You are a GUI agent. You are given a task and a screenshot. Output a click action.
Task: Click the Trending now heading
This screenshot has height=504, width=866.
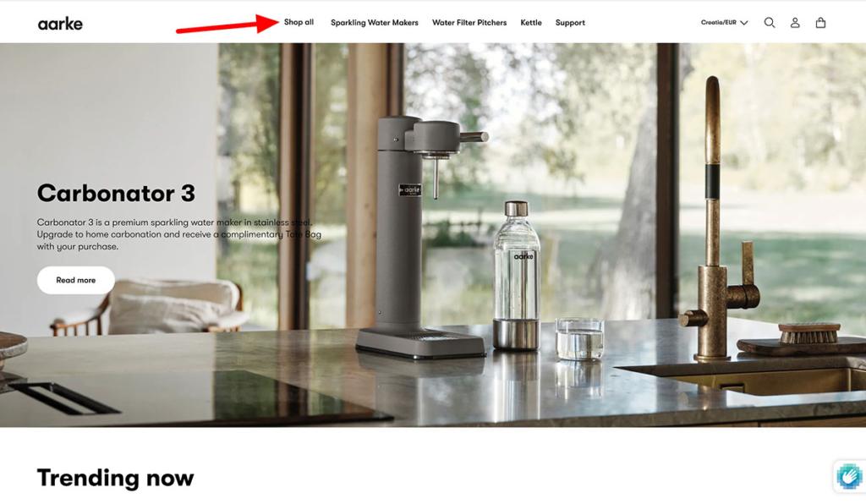pyautogui.click(x=115, y=478)
